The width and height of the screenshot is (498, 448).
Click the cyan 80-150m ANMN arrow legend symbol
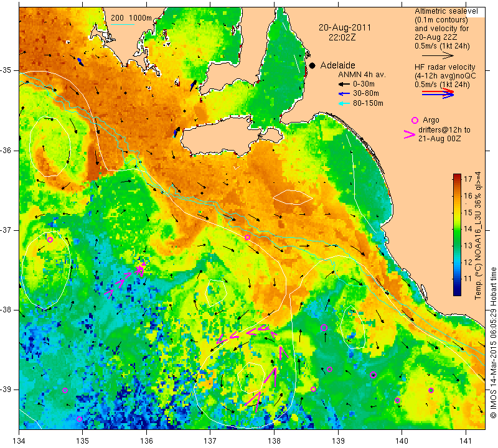point(344,103)
